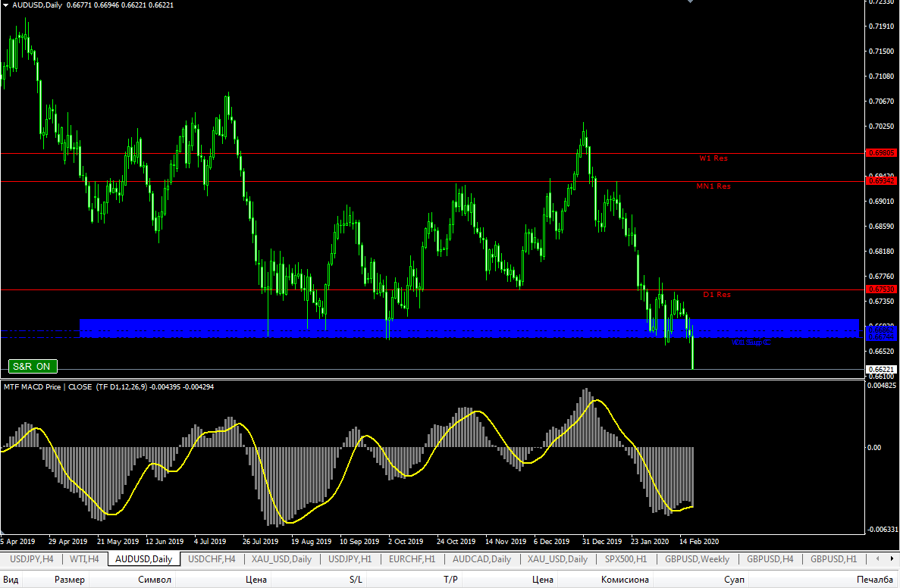Click the D1 Res red price label
This screenshot has height=588, width=900.
[881, 289]
